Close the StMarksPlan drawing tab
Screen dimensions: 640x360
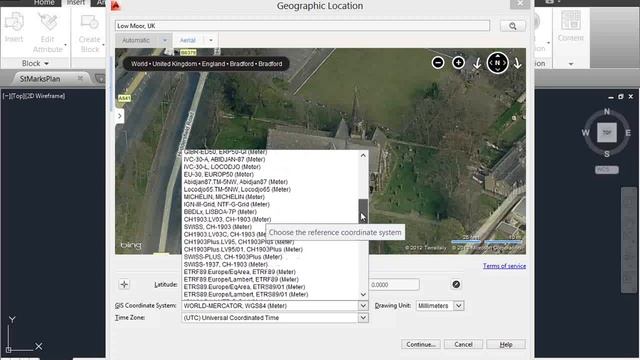(80, 78)
